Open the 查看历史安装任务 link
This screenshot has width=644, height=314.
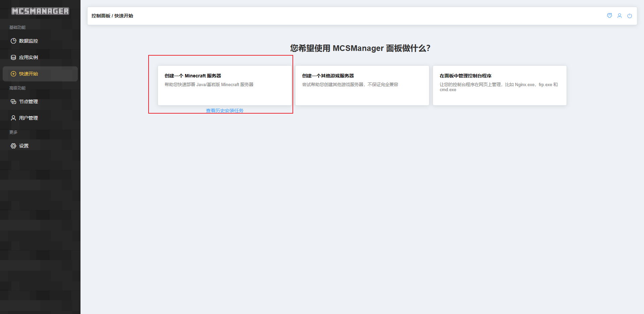click(225, 111)
